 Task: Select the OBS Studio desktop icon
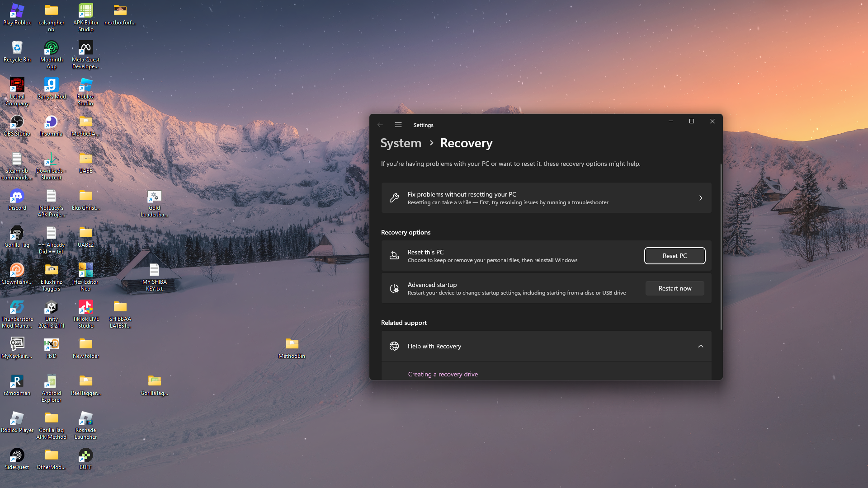click(x=17, y=122)
